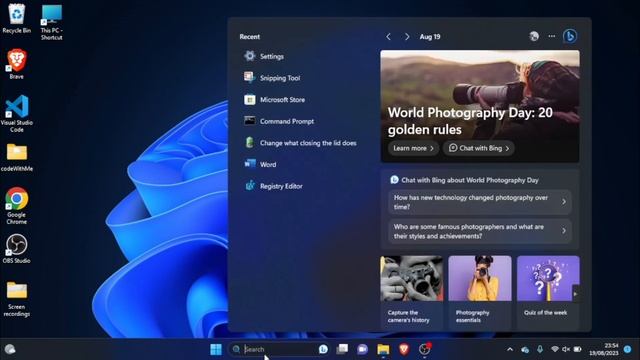640x360 pixels.
Task: Select the Visual Studio Code desktop icon
Action: pos(17,113)
